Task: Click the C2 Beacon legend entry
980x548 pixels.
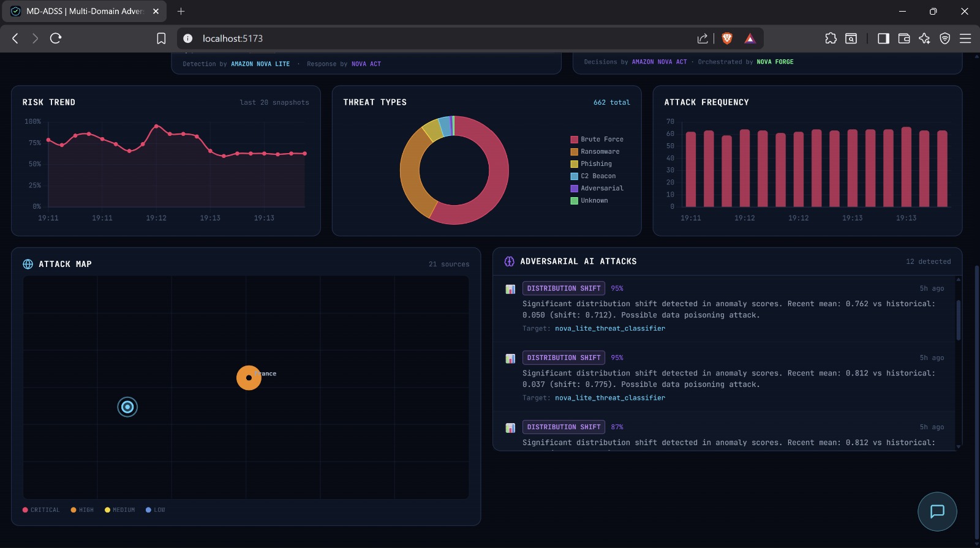Action: tap(593, 176)
